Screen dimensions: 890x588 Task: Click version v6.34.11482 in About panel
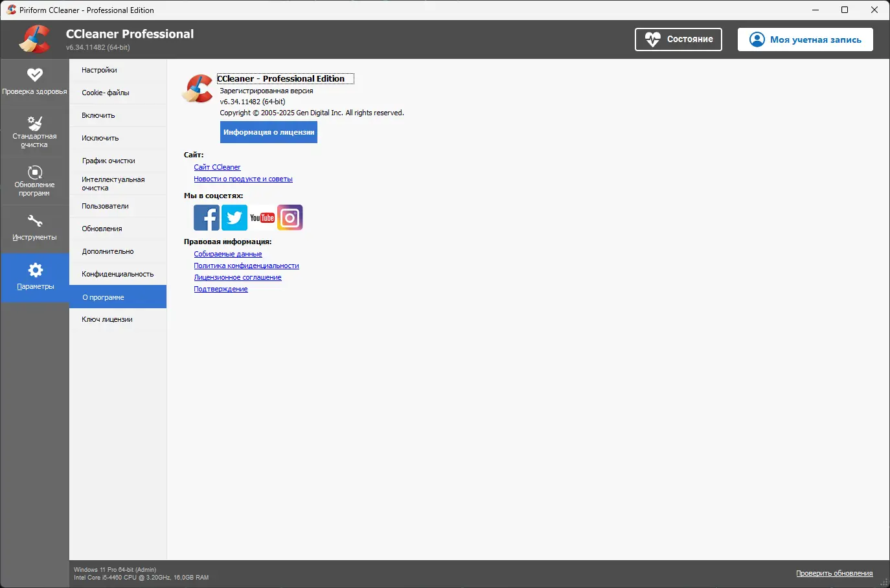pyautogui.click(x=253, y=102)
